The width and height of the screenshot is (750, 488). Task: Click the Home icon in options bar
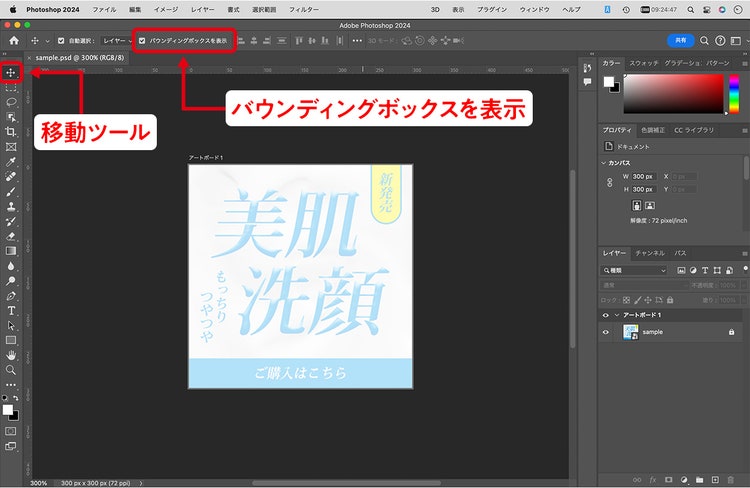click(14, 41)
